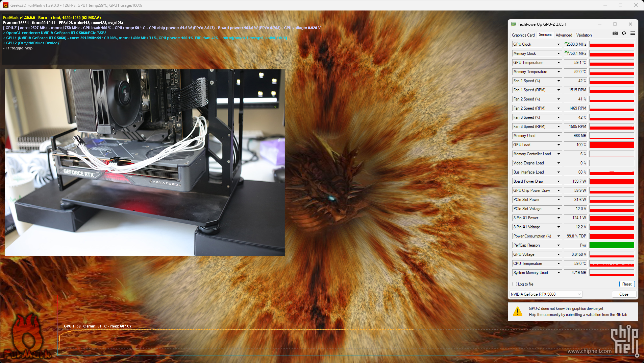
Task: Click the PCIe Slot Voltage label
Action: 527,209
